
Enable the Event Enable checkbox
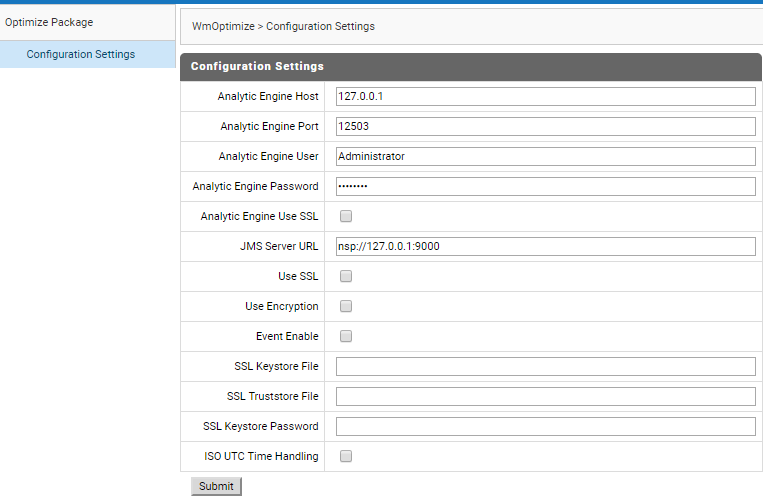click(345, 336)
